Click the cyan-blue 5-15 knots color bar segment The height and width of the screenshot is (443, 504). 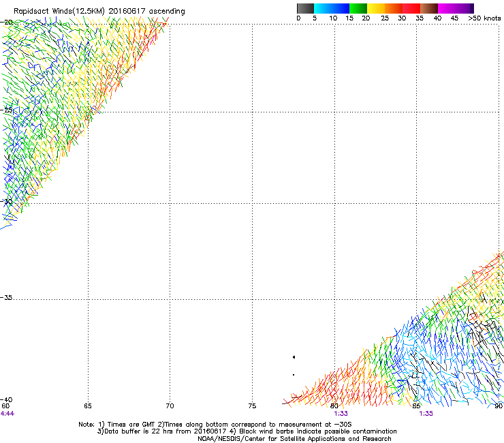click(332, 8)
